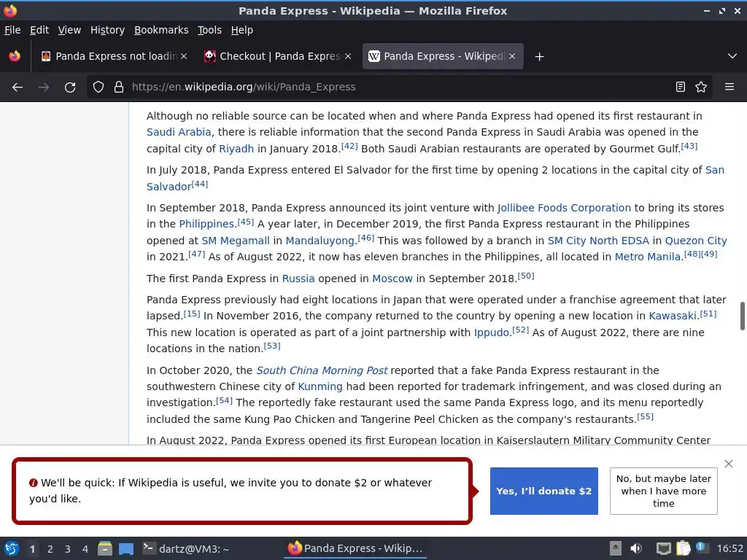Open the San Salvador link
This screenshot has width=747, height=560.
(715, 170)
